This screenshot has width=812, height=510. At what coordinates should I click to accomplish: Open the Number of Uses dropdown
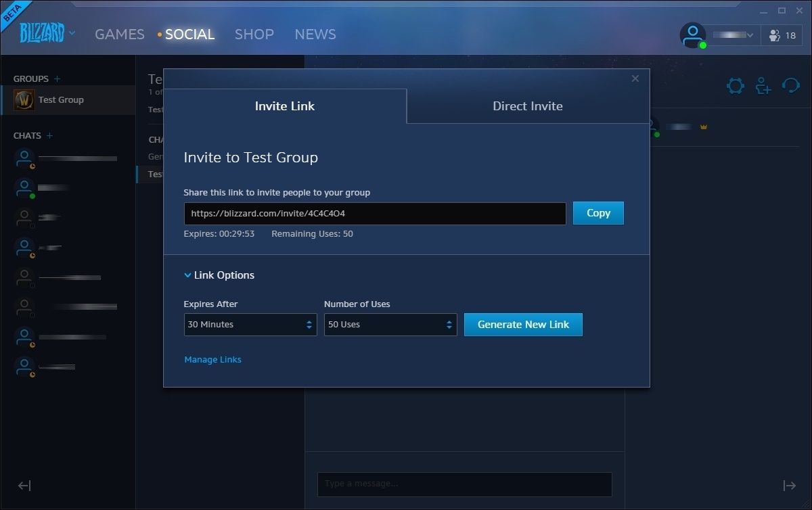pos(390,325)
